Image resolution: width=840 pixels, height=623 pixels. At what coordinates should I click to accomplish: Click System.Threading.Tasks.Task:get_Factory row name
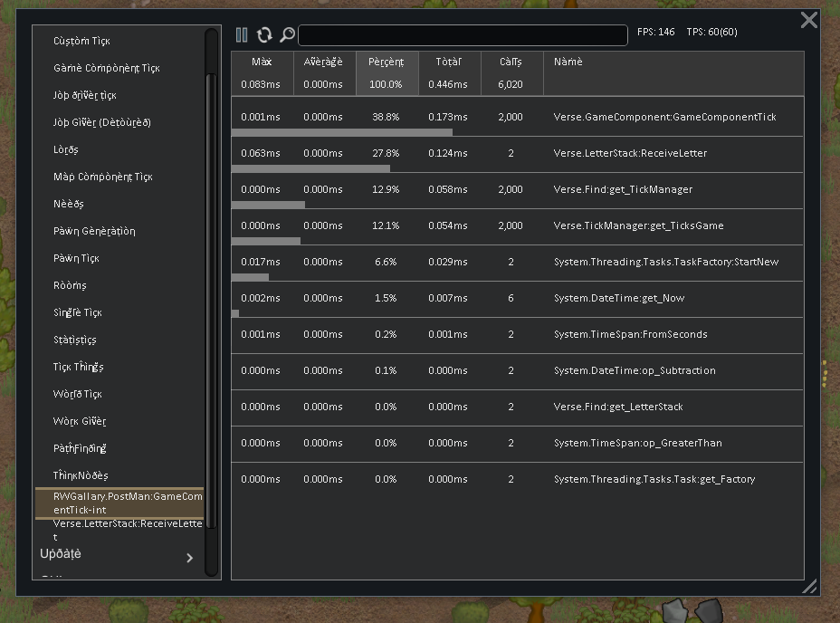(654, 479)
